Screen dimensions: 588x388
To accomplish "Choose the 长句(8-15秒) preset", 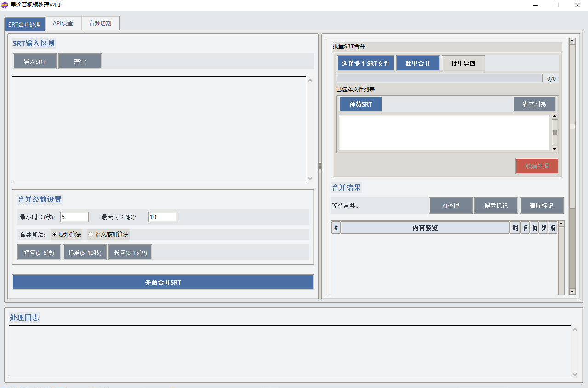I will [x=130, y=253].
